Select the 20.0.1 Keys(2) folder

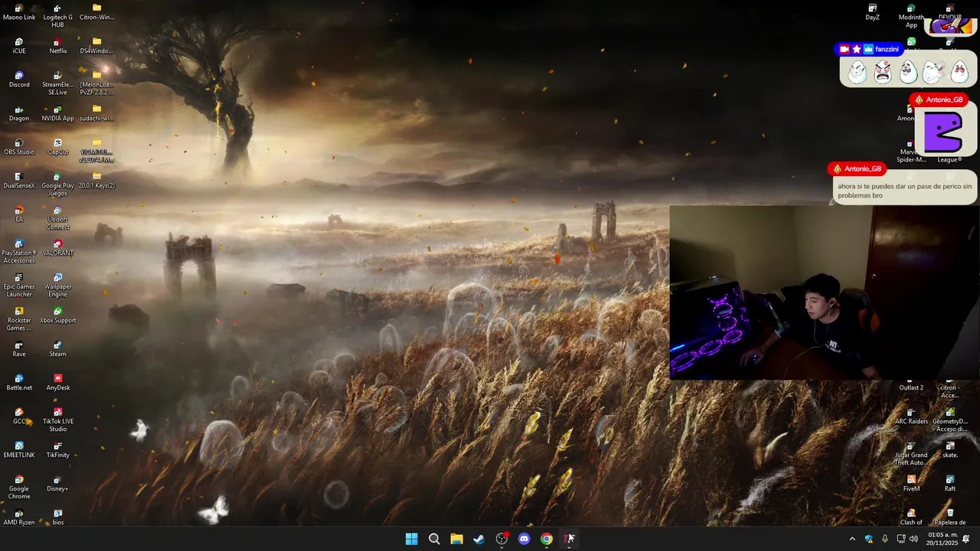coord(96,181)
